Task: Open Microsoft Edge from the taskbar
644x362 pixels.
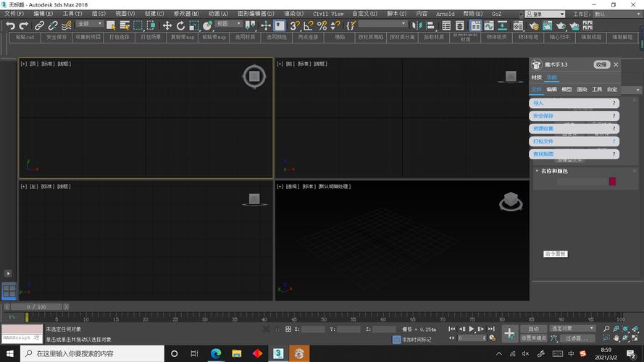Action: 216,353
